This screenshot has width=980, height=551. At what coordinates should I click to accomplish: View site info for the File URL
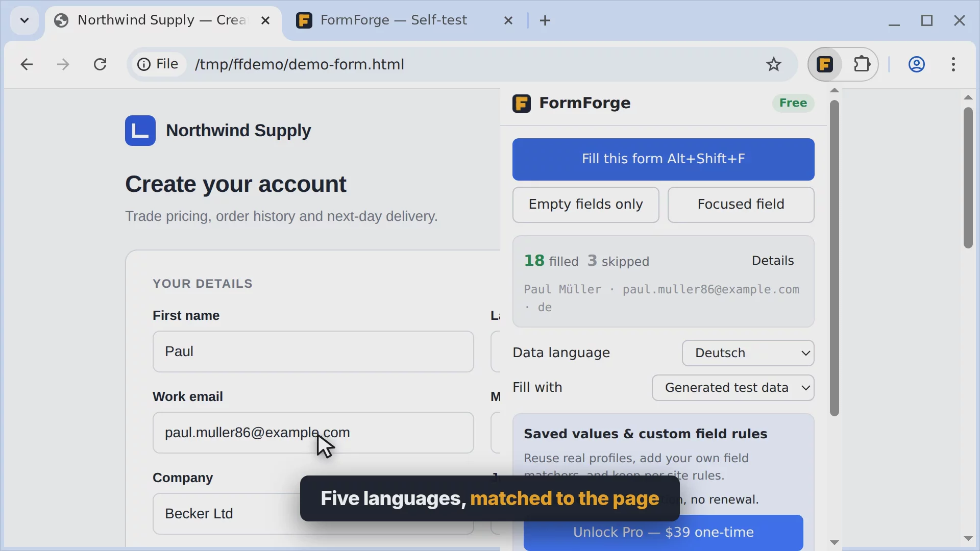pos(158,64)
